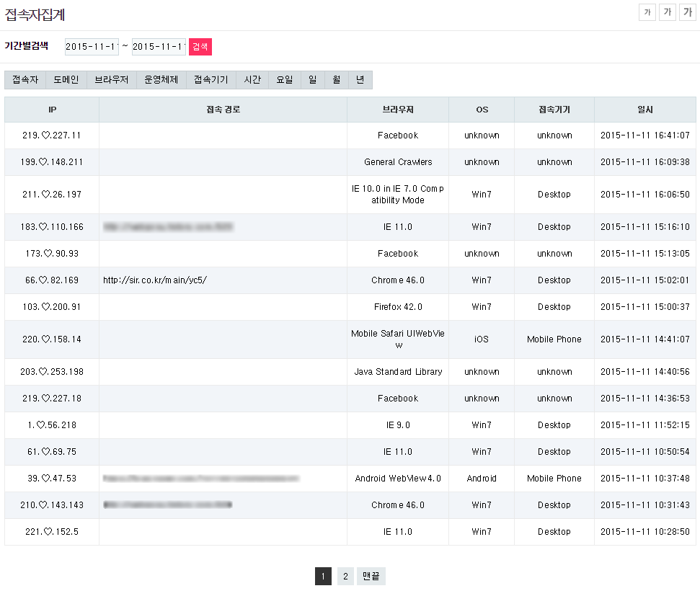Screen dimensions: 700x591
Task: Open the 일 (day) tab
Action: pos(312,80)
